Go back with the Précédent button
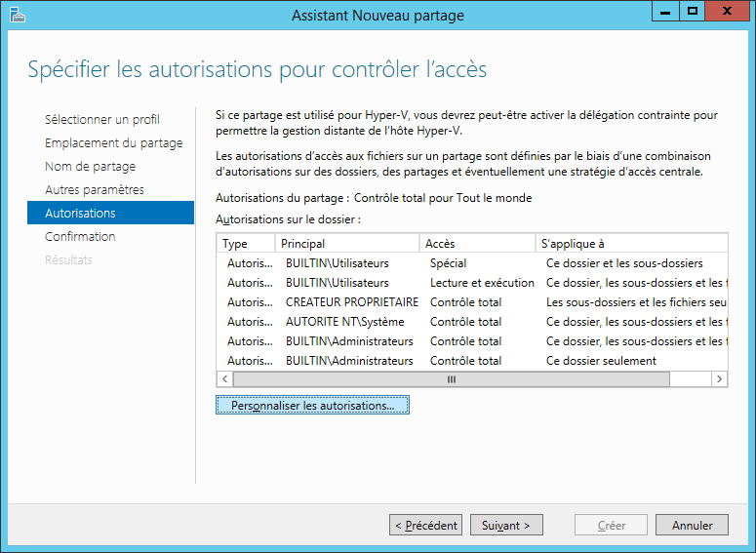This screenshot has height=553, width=756. (425, 525)
